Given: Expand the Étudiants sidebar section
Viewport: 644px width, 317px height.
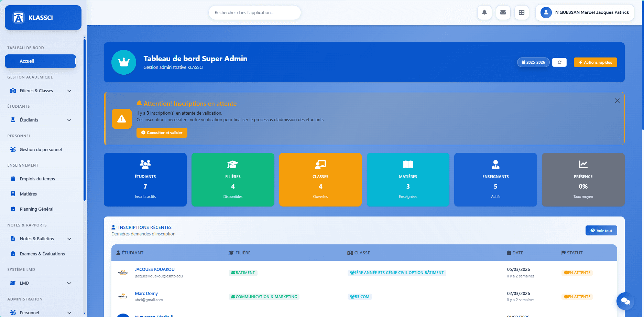Looking at the screenshot, I should [40, 120].
